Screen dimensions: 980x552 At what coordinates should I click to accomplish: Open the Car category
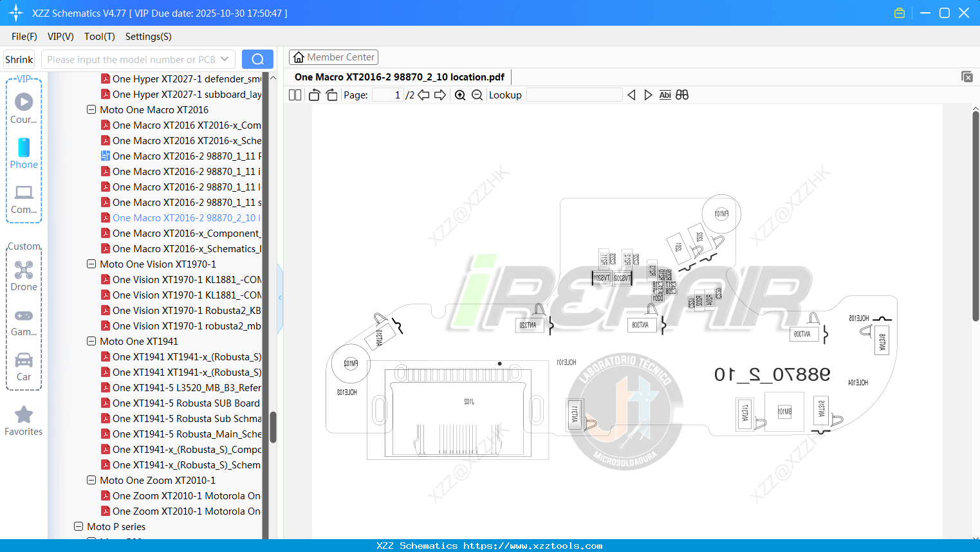click(x=24, y=367)
